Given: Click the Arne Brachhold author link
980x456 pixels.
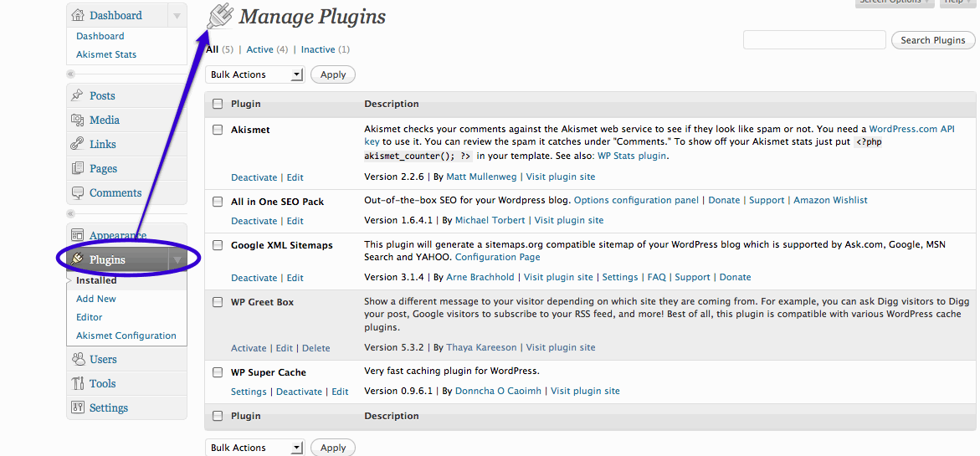Looking at the screenshot, I should (x=480, y=277).
